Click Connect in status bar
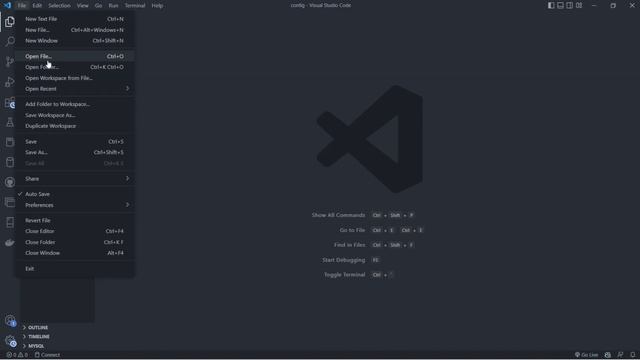640x360 pixels. 47,355
